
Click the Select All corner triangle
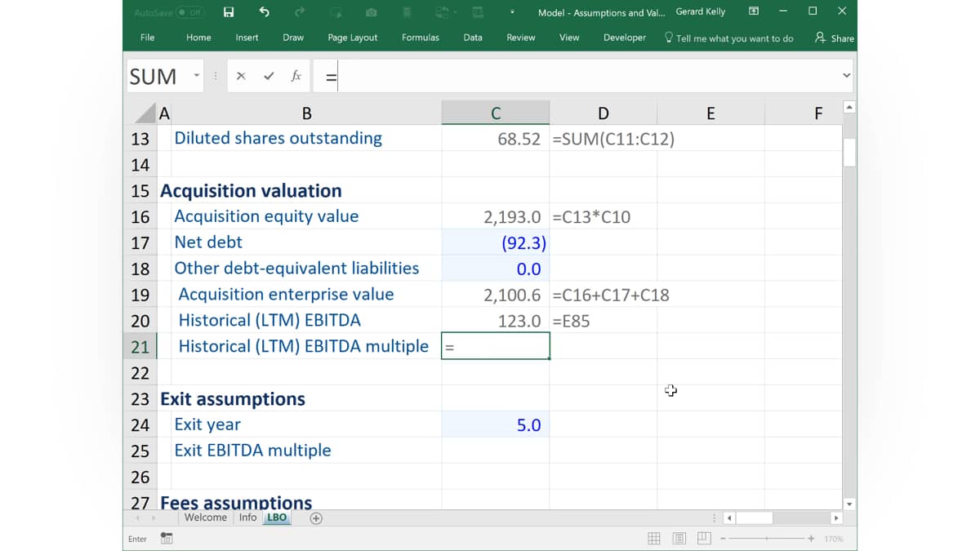pos(145,113)
